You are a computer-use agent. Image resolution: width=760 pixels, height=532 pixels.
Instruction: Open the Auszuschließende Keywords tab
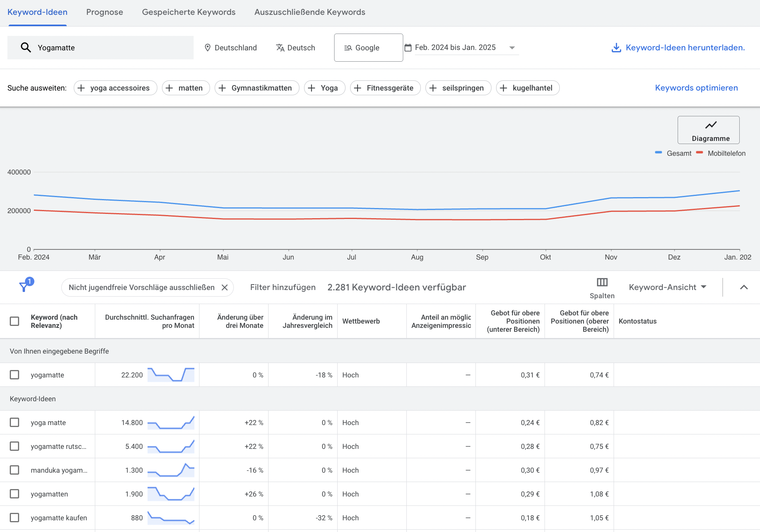click(x=310, y=12)
